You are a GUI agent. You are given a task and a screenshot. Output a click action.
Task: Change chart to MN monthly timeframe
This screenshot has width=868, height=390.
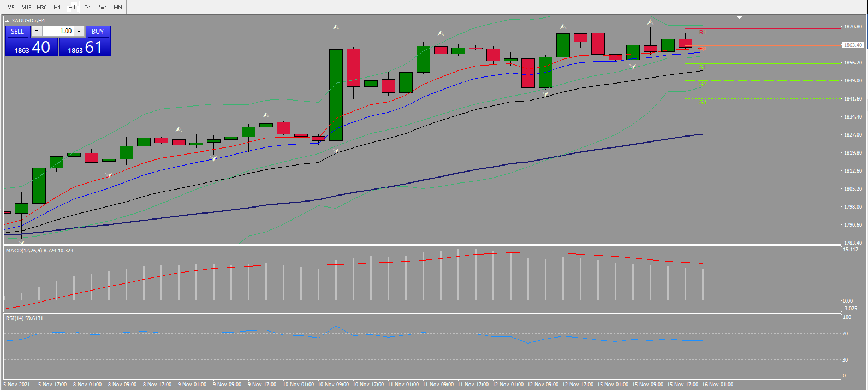118,7
